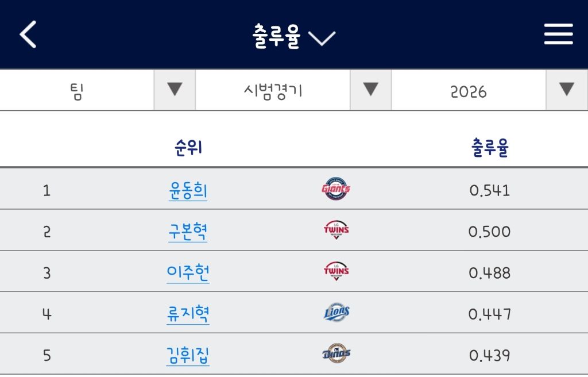Open player link 윤동희
588x377 pixels.
click(188, 191)
